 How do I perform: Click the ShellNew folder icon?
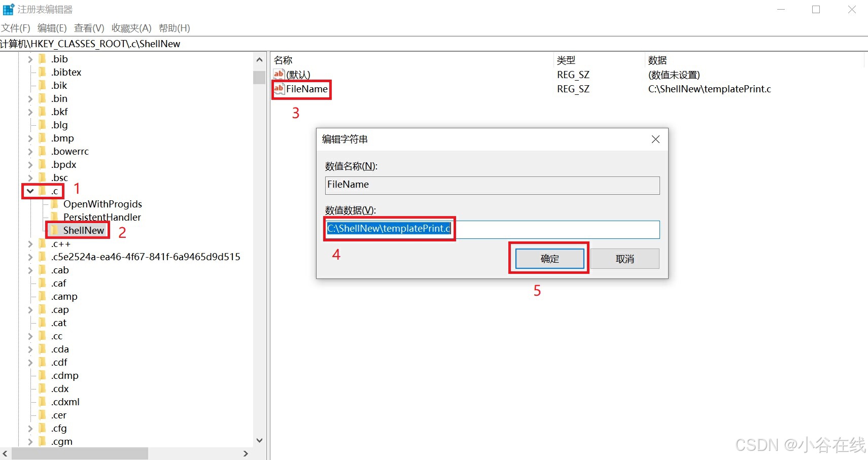55,230
